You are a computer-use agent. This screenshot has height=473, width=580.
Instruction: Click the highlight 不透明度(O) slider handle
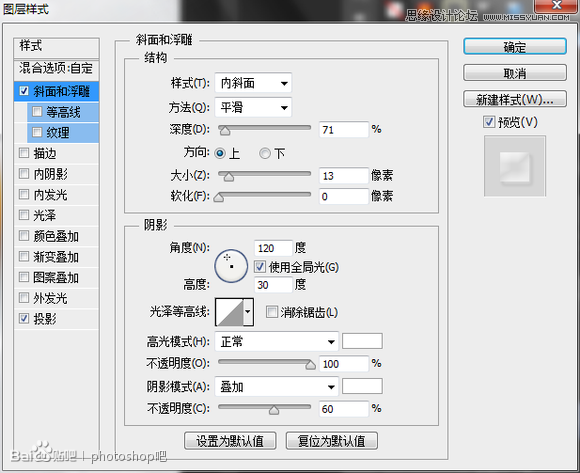click(310, 365)
